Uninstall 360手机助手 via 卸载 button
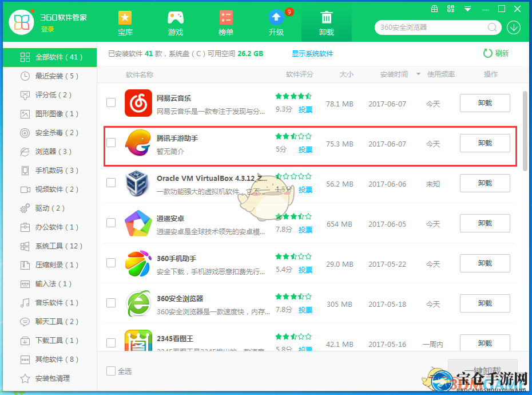The height and width of the screenshot is (395, 532). coord(485,263)
